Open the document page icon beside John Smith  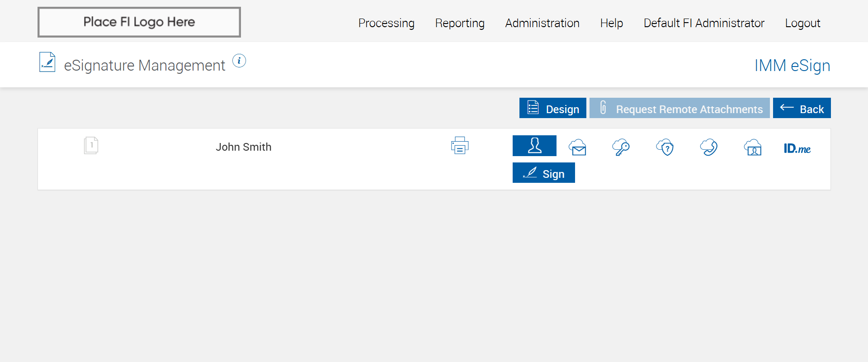pos(91,146)
